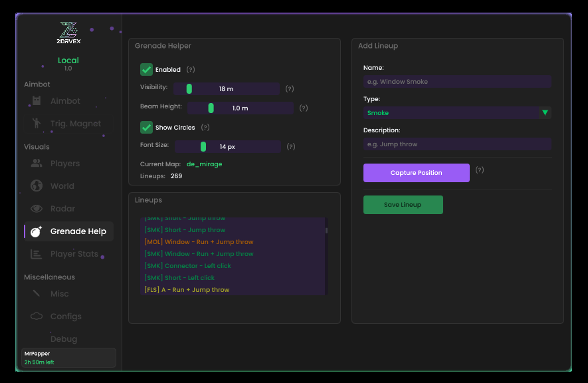Click the green arrow of Type dropdown

tap(545, 113)
